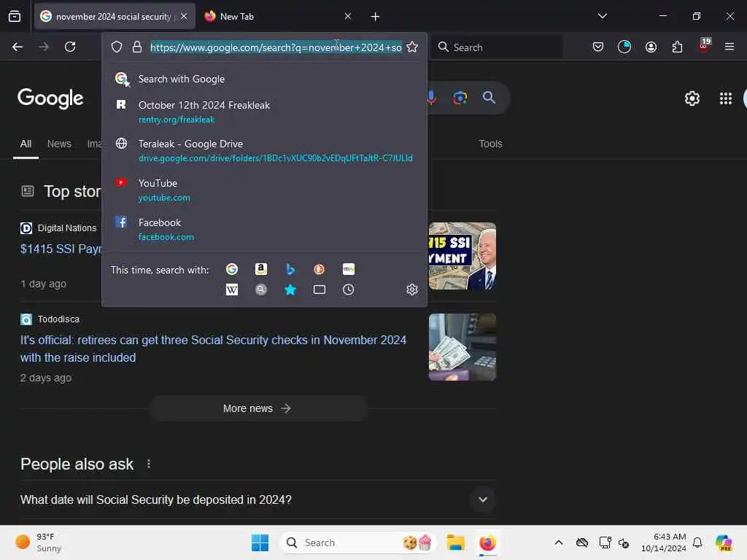Search by image with Google Lens
747x560 pixels.
460,98
